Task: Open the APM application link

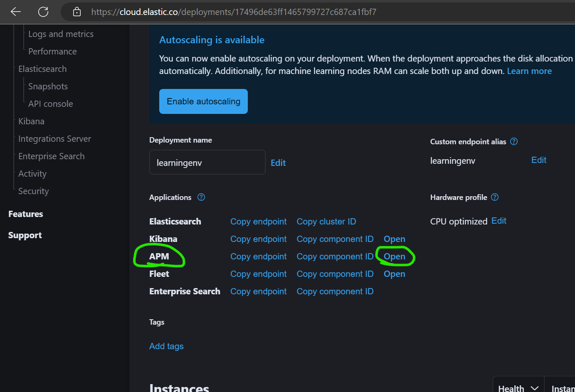Action: (394, 256)
